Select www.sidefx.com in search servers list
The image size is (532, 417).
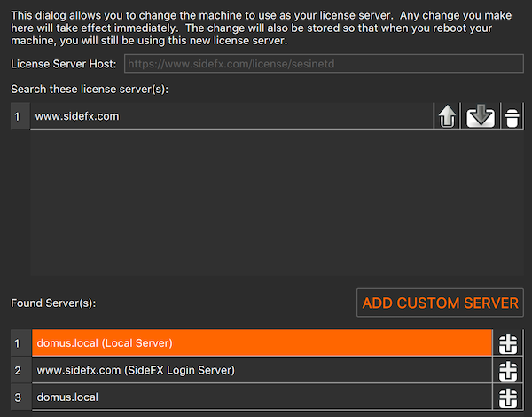(231, 116)
